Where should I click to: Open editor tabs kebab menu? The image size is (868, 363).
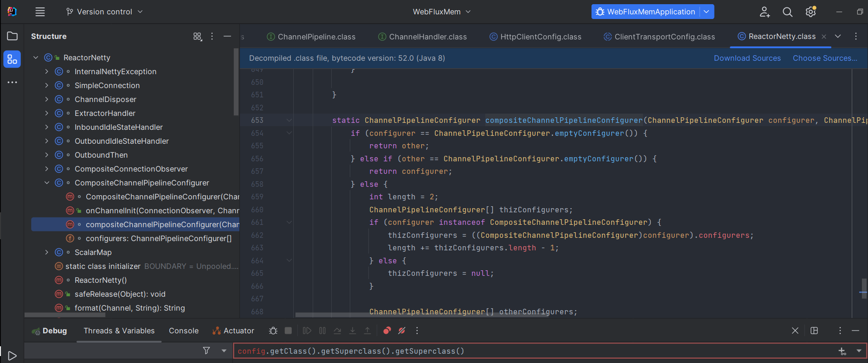856,36
